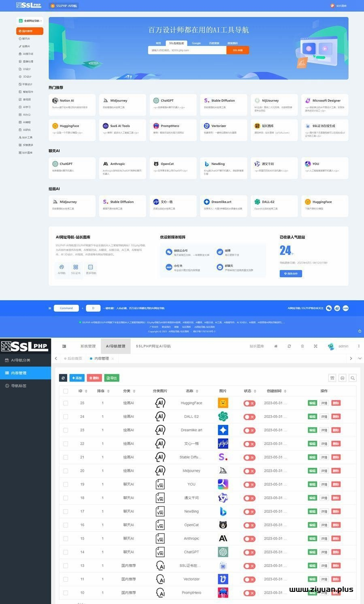Screen dimensions: 364x604
Task: Click the Notion AI logo icon
Action: tap(55, 101)
